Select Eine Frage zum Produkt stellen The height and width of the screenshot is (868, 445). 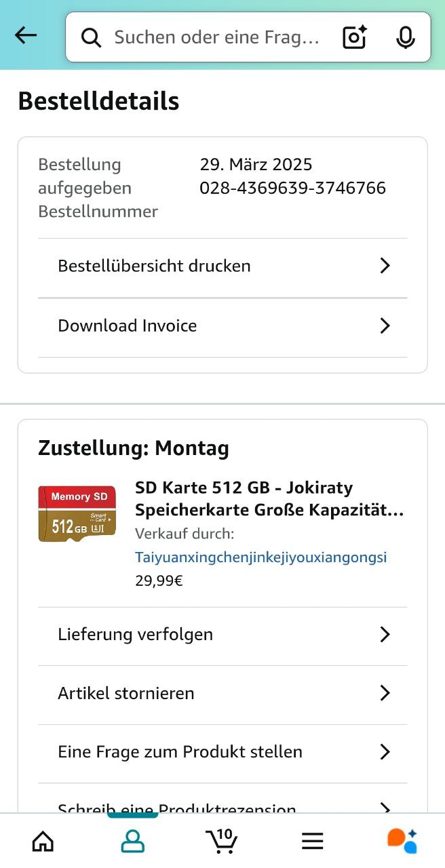[x=180, y=752]
